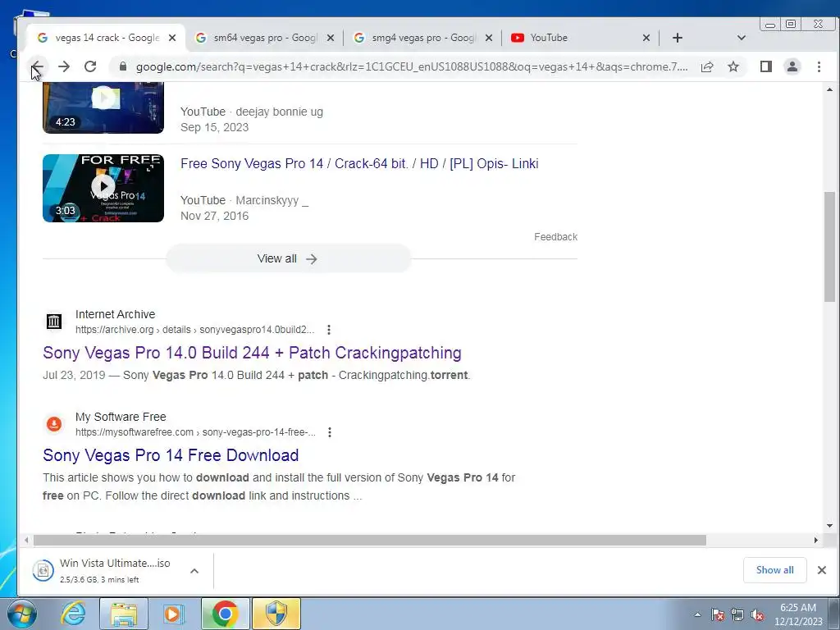Play the Vegas Pro 14 3:03 video thumbnail
Screen dimensions: 840x630
tap(103, 188)
